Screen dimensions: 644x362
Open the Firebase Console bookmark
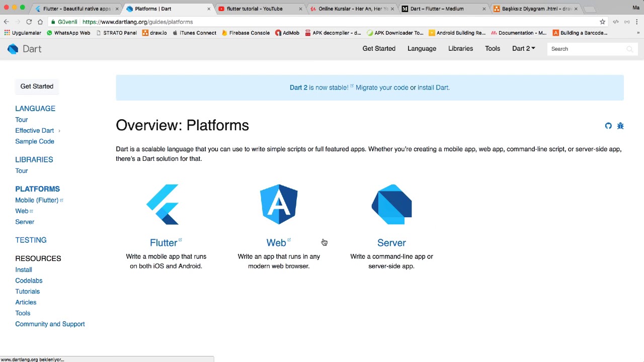[x=246, y=33]
